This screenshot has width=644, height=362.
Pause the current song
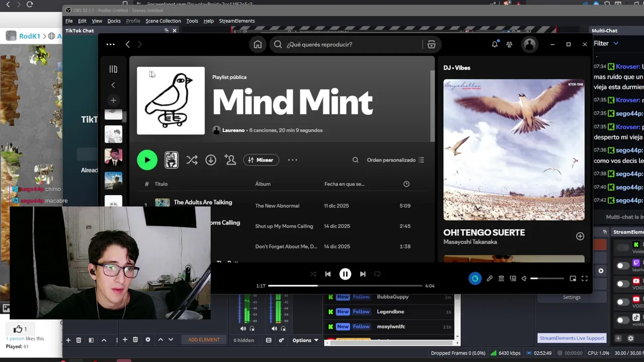345,274
